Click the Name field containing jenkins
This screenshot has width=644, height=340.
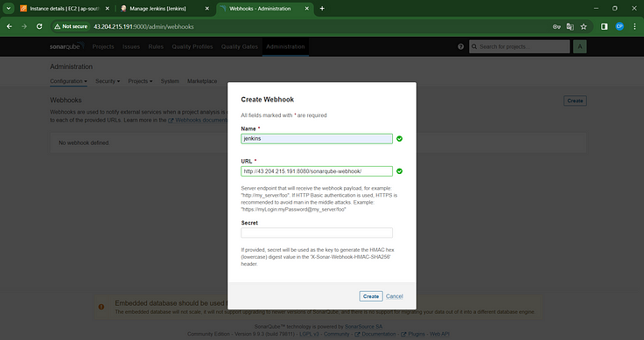click(x=317, y=139)
